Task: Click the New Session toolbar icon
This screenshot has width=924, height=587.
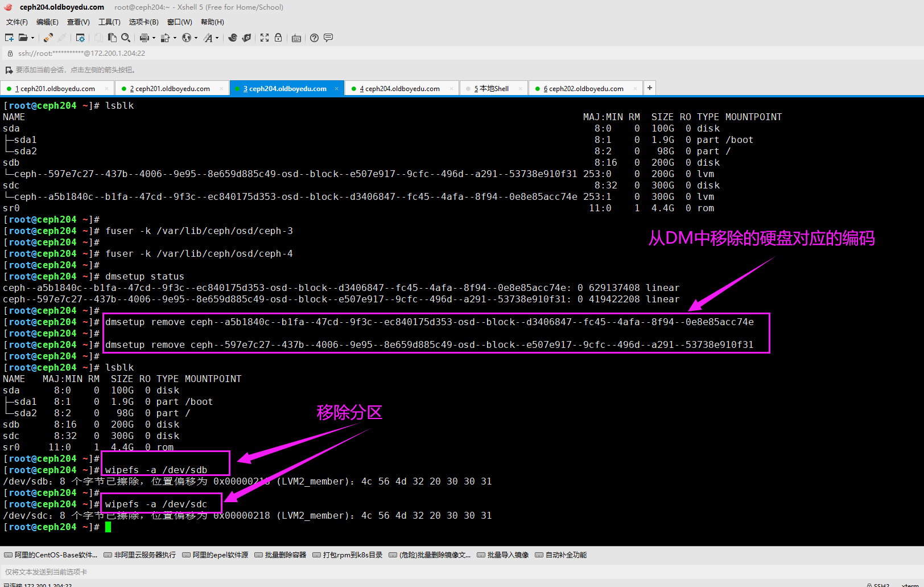Action: pos(9,38)
